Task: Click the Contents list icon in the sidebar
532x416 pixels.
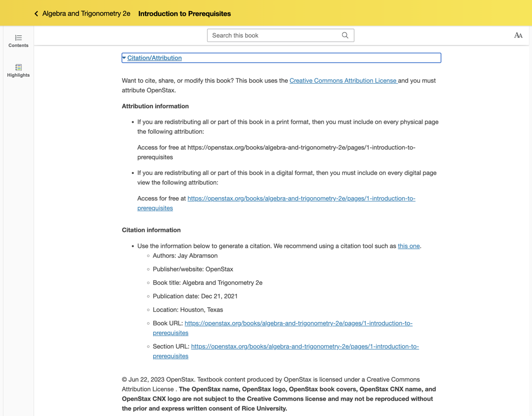Action: [18, 37]
